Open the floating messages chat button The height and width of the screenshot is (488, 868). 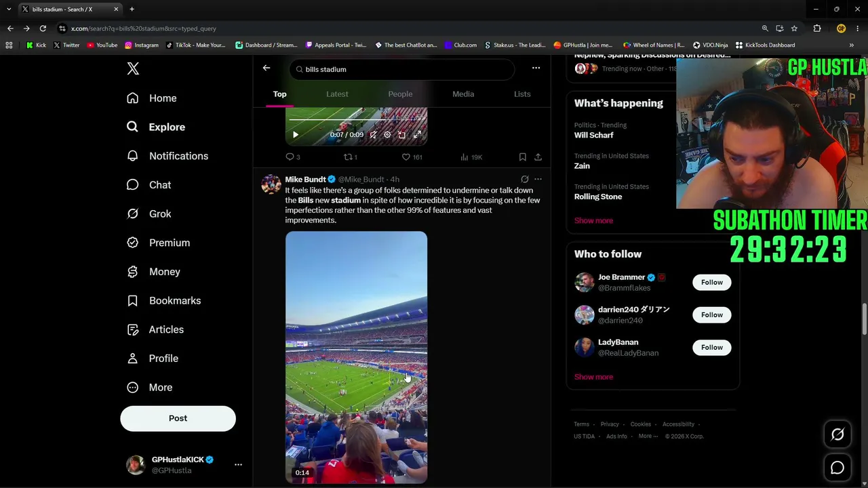tap(837, 468)
